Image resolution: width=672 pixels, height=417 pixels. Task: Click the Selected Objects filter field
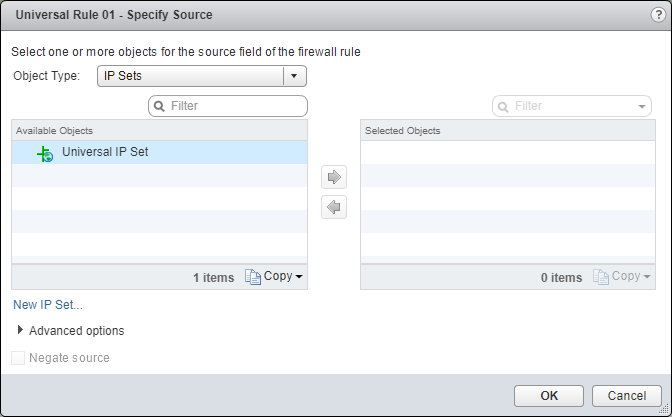570,105
